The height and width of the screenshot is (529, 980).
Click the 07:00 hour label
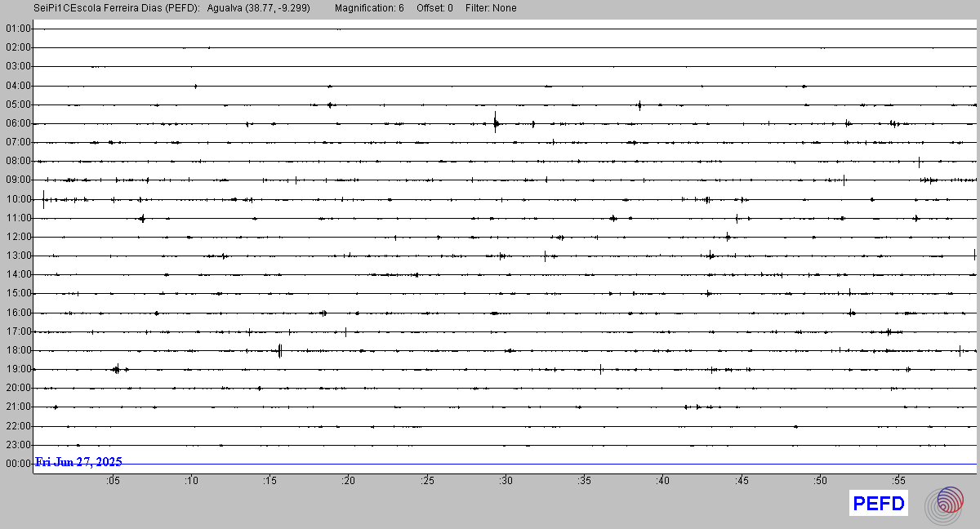(18, 142)
